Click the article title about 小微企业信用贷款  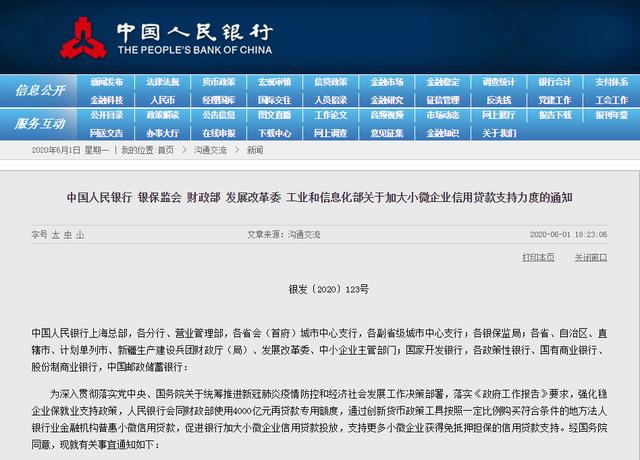click(320, 198)
